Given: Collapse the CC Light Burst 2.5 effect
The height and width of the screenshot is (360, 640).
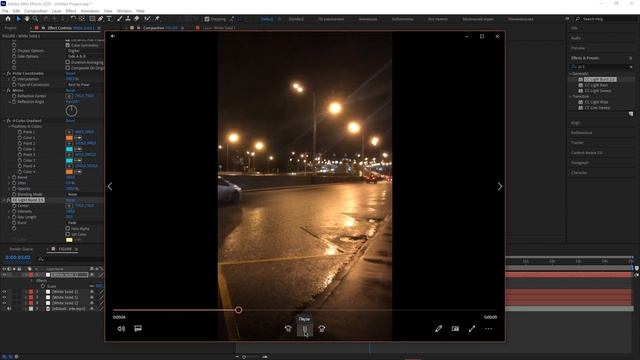Looking at the screenshot, I should click(4, 200).
